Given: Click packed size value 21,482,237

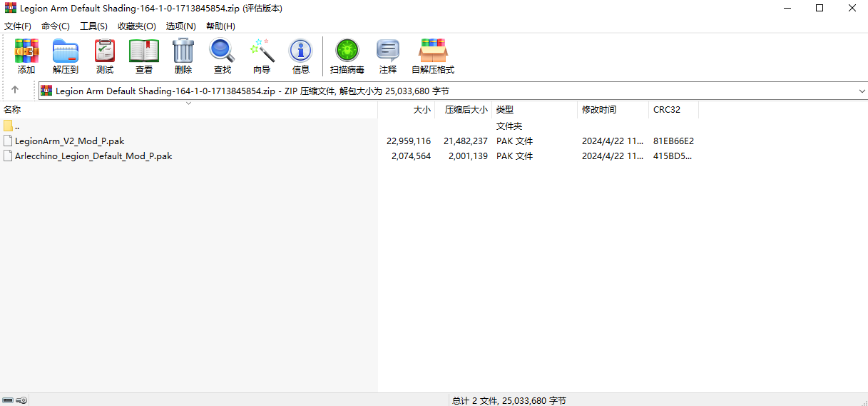Looking at the screenshot, I should pos(466,141).
